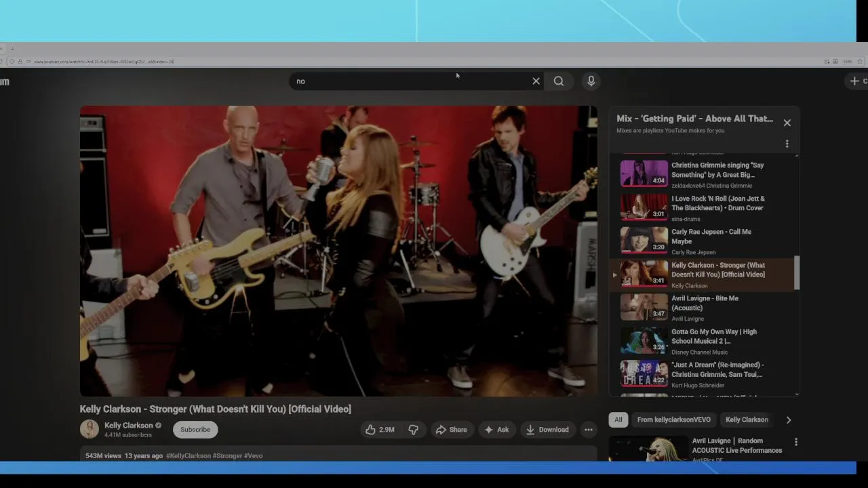
Task: Open the #Stronger hashtag
Action: (x=227, y=456)
